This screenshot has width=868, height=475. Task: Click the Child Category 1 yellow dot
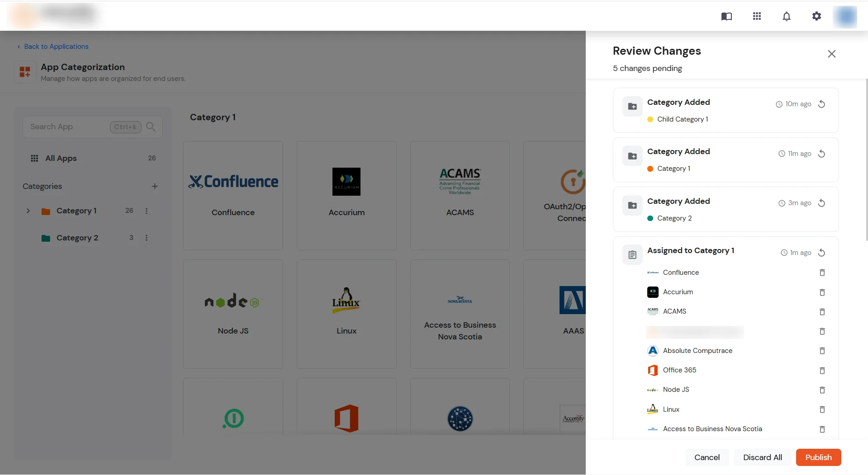click(x=650, y=119)
